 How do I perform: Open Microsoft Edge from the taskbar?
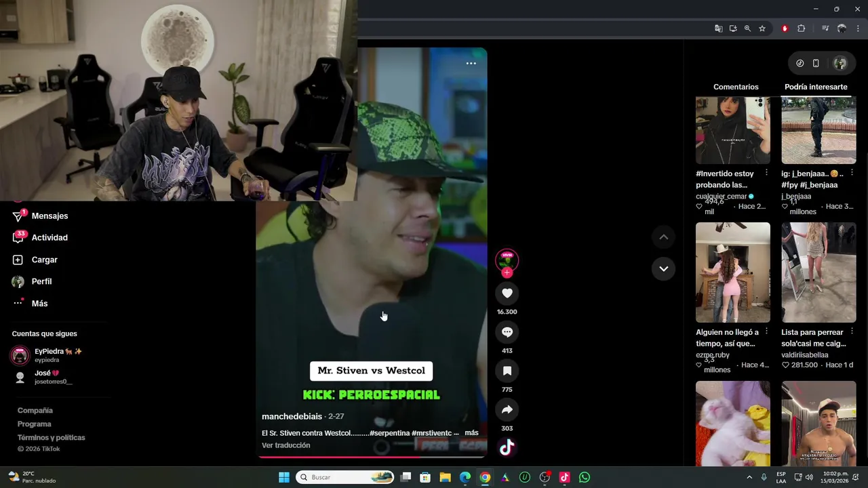pos(465,477)
